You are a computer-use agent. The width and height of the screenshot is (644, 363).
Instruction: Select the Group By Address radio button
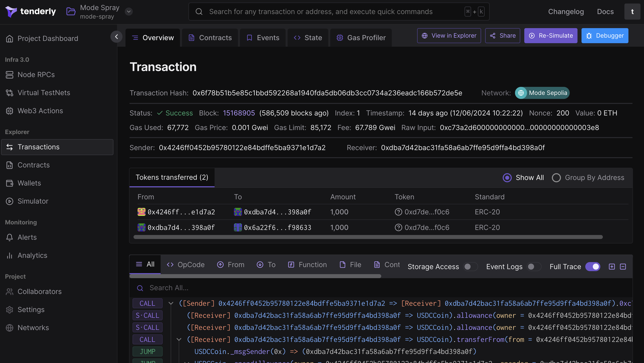556,178
